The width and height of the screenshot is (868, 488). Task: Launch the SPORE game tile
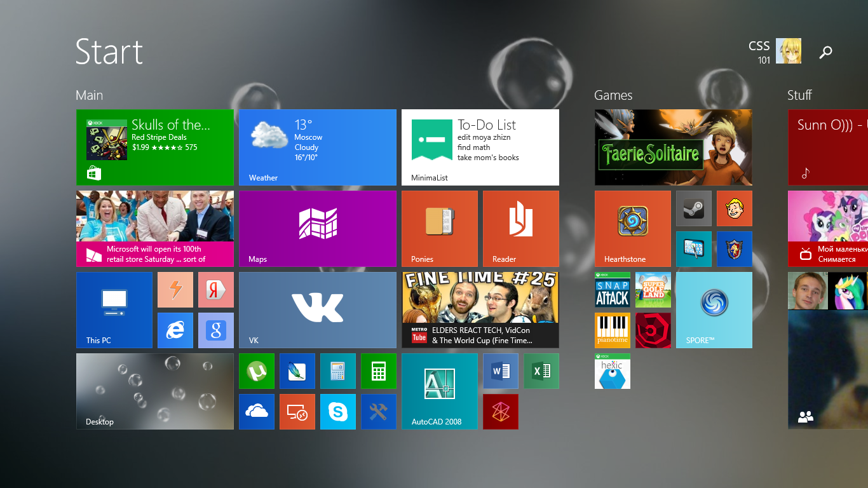[x=714, y=310]
